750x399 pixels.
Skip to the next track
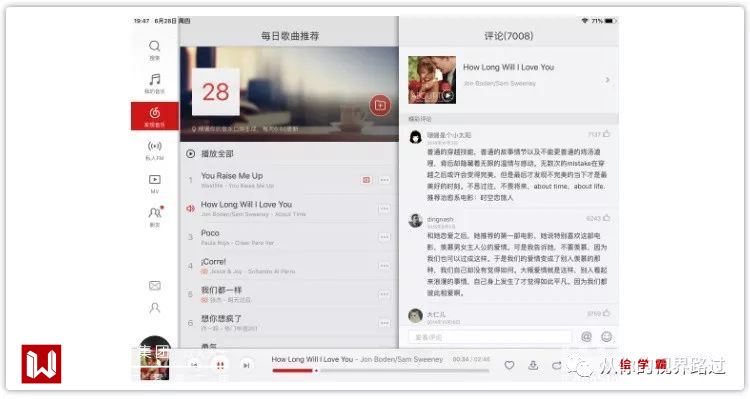pyautogui.click(x=246, y=365)
